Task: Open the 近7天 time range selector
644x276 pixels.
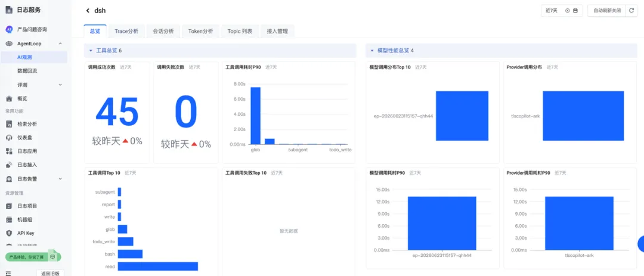Action: [562, 11]
